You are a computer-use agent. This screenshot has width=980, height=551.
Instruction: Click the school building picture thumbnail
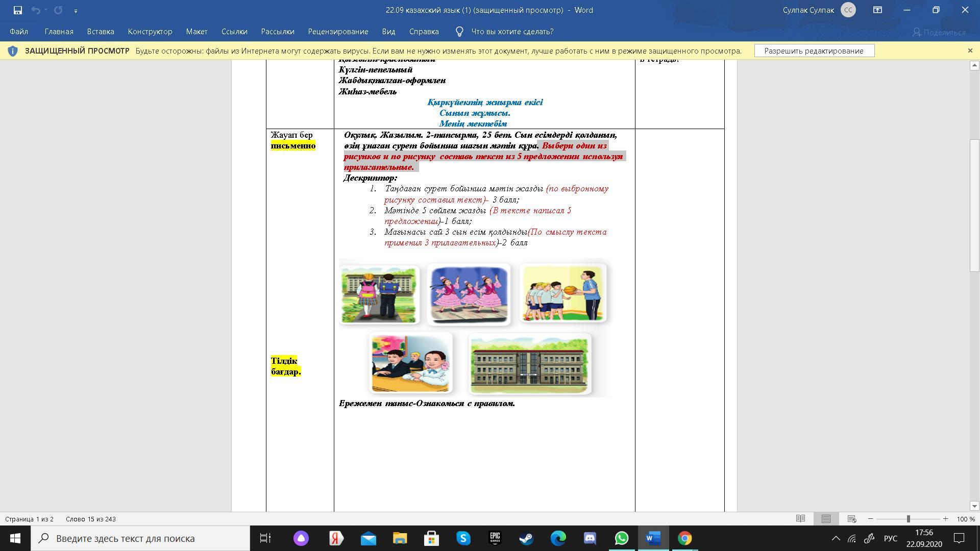coord(529,364)
